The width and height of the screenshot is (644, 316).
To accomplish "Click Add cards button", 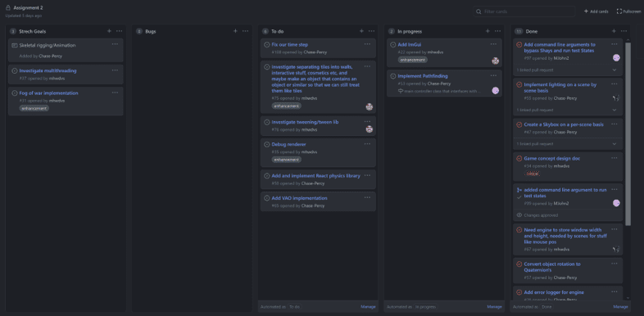I will (596, 11).
